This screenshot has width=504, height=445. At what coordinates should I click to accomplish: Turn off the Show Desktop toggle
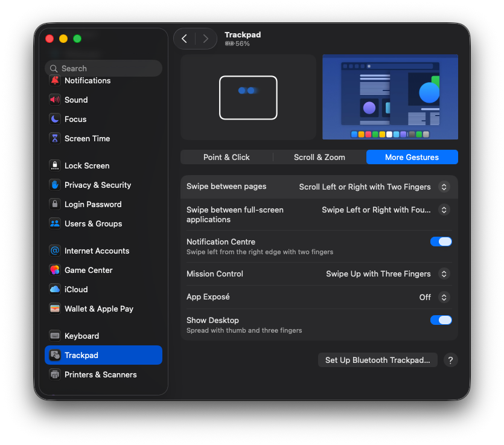(x=441, y=320)
